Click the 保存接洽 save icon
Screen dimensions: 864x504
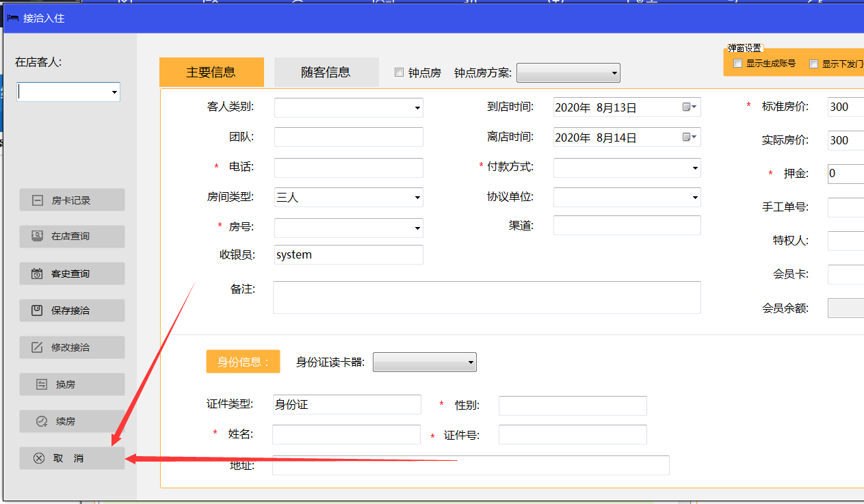coord(38,310)
